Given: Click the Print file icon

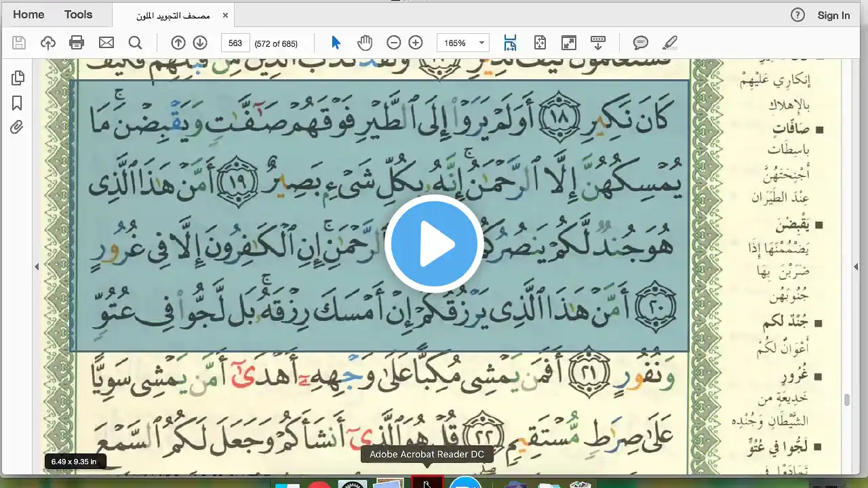Looking at the screenshot, I should (x=77, y=43).
